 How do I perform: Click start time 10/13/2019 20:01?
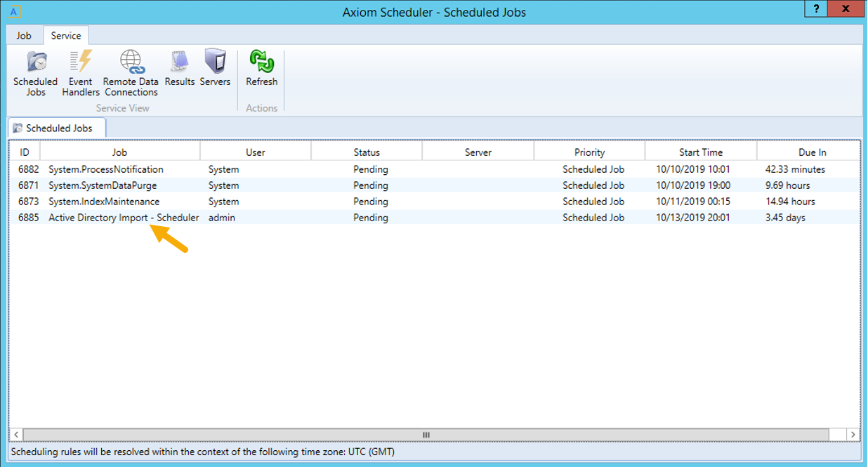(x=693, y=218)
